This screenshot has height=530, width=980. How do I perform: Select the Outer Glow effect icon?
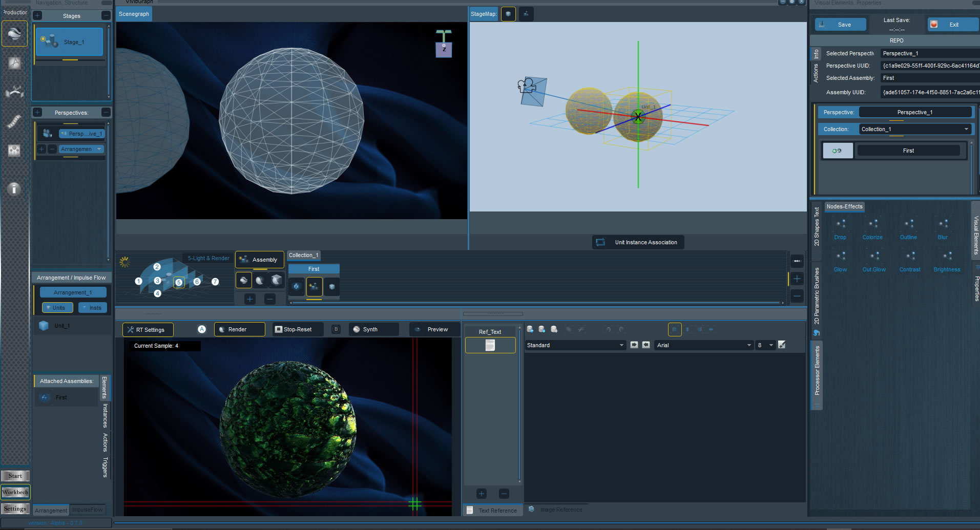874,256
